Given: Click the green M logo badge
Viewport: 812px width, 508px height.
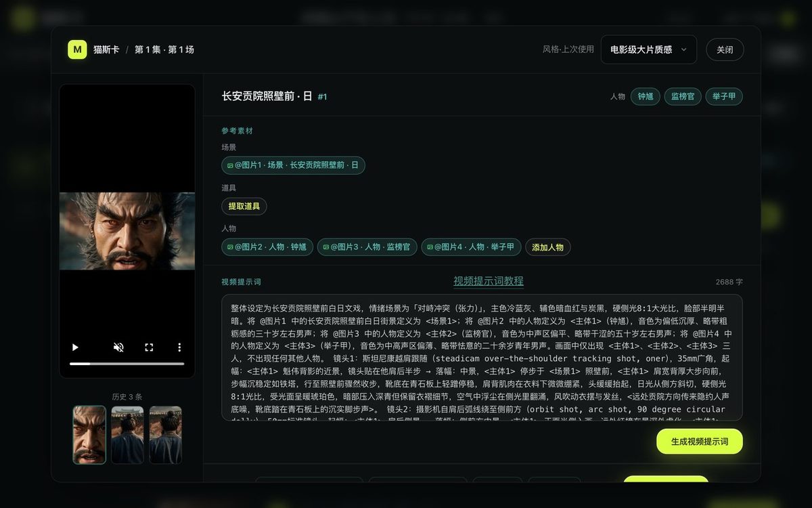Looking at the screenshot, I should pos(77,49).
